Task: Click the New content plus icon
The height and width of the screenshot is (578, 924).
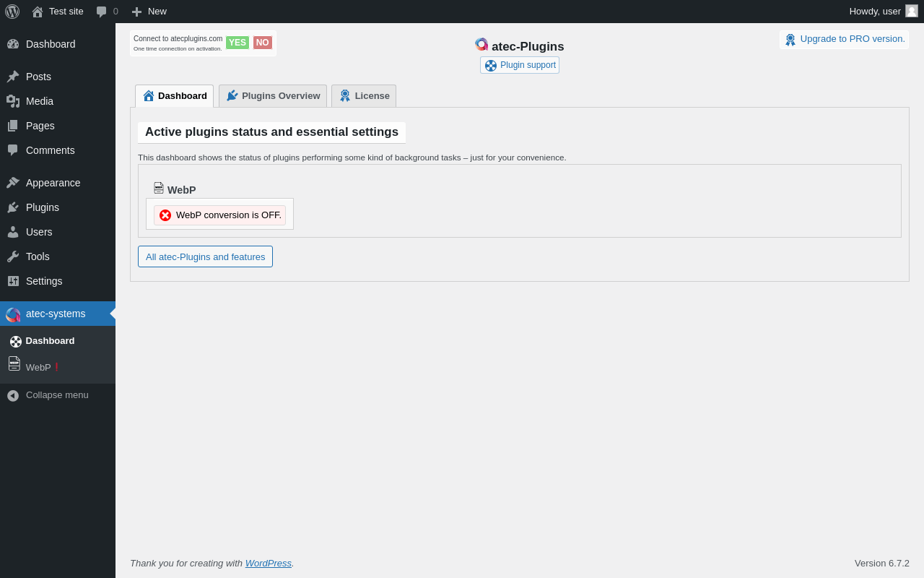Action: click(136, 12)
